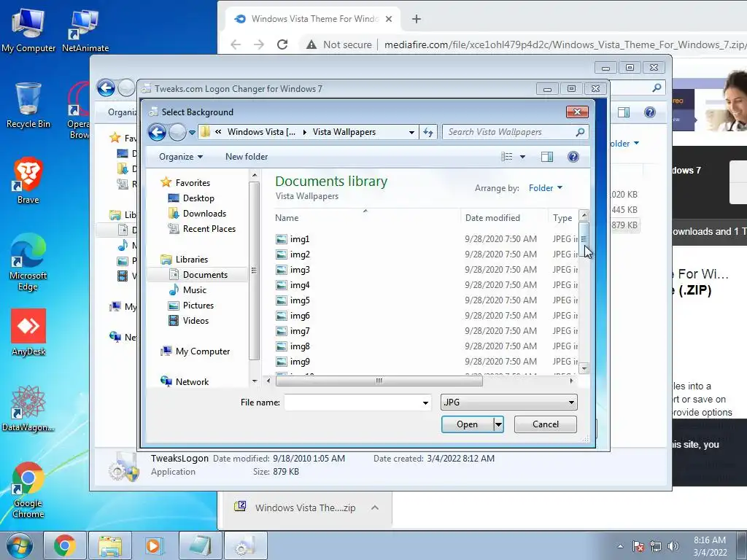747x560 pixels.
Task: Launch Brave from desktop
Action: (28, 181)
